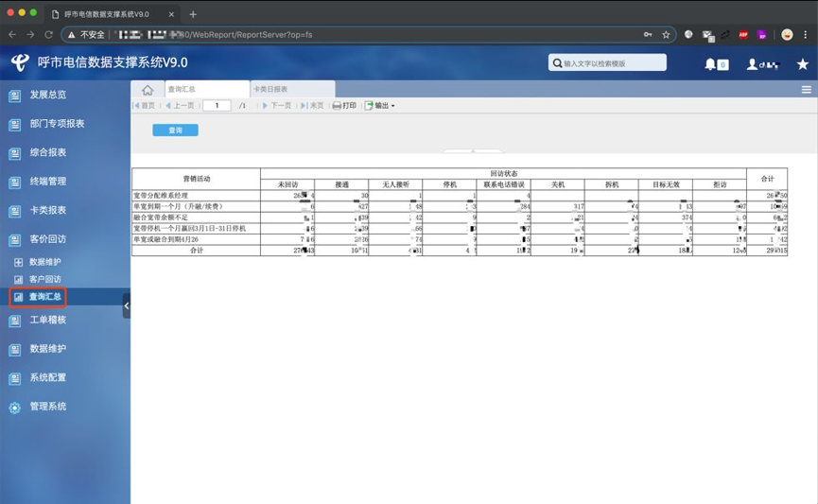This screenshot has width=818, height=504.
Task: Click browser back arrow
Action: click(x=12, y=34)
